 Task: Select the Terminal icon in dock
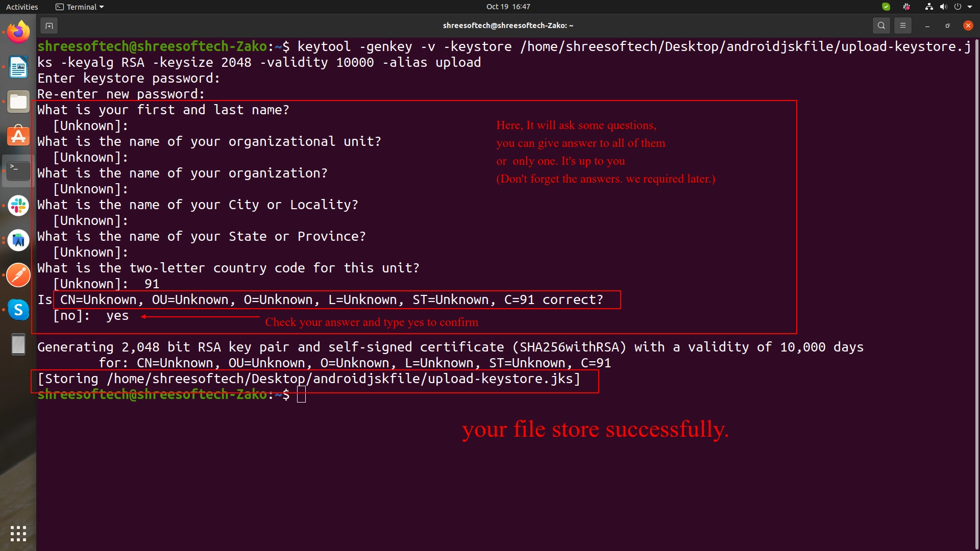[x=18, y=171]
